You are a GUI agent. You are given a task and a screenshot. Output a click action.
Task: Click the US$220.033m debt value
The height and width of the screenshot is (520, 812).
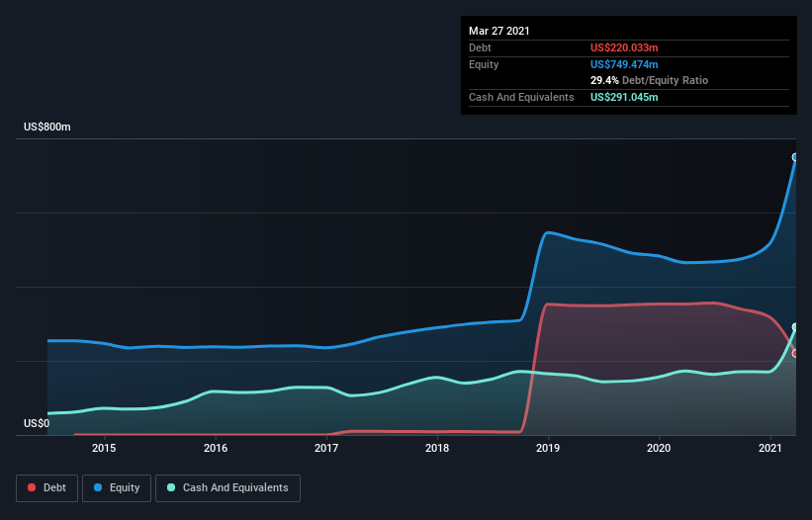click(624, 47)
